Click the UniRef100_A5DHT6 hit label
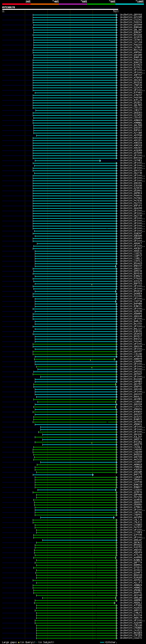Viewport: 146px width, 644px height. [131, 409]
